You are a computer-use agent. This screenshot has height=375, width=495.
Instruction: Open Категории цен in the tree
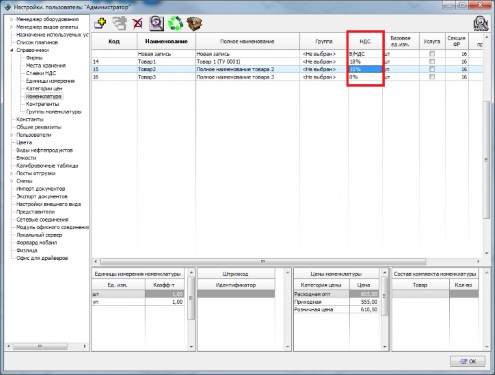click(x=44, y=88)
